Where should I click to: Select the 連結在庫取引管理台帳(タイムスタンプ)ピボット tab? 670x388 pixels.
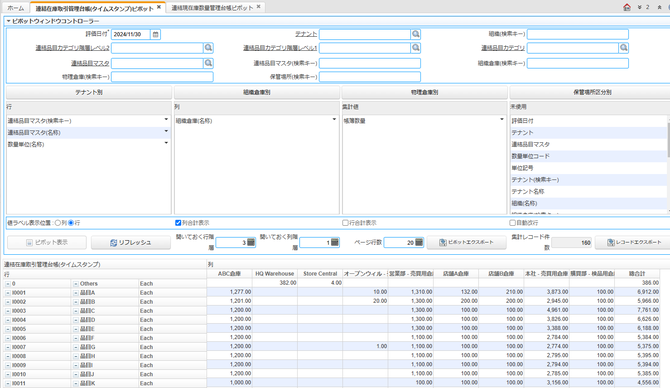click(94, 8)
